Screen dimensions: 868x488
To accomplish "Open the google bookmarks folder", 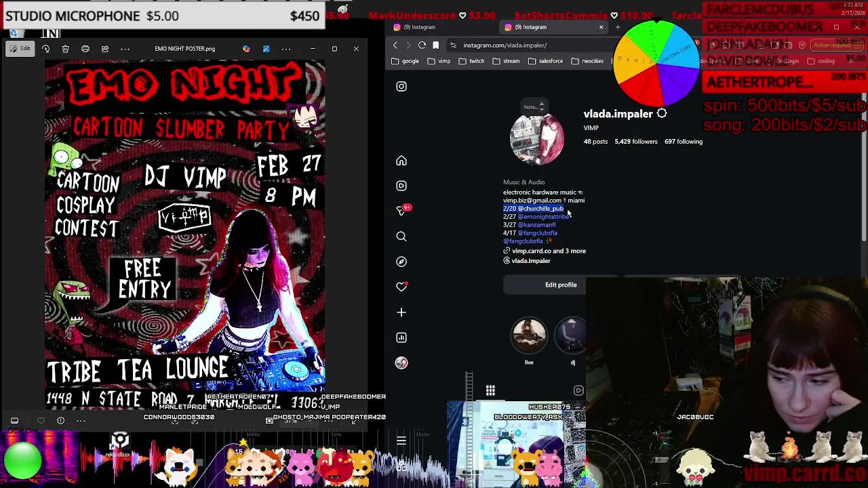I will coord(406,61).
